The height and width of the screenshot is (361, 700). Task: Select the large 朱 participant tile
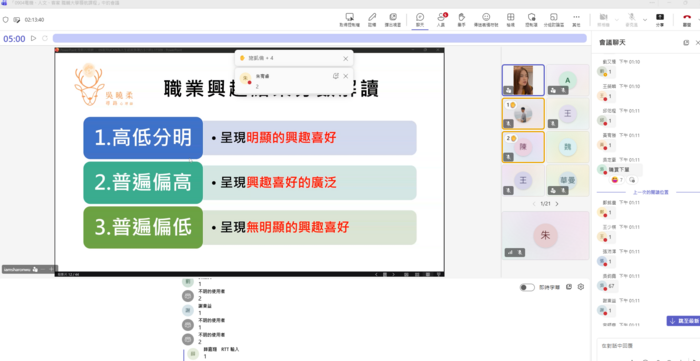click(545, 236)
